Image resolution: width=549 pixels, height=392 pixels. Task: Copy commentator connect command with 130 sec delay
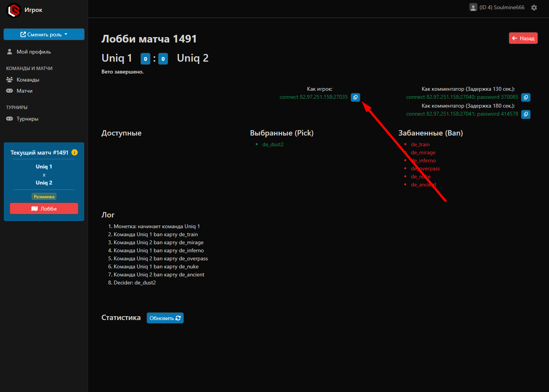tap(526, 97)
